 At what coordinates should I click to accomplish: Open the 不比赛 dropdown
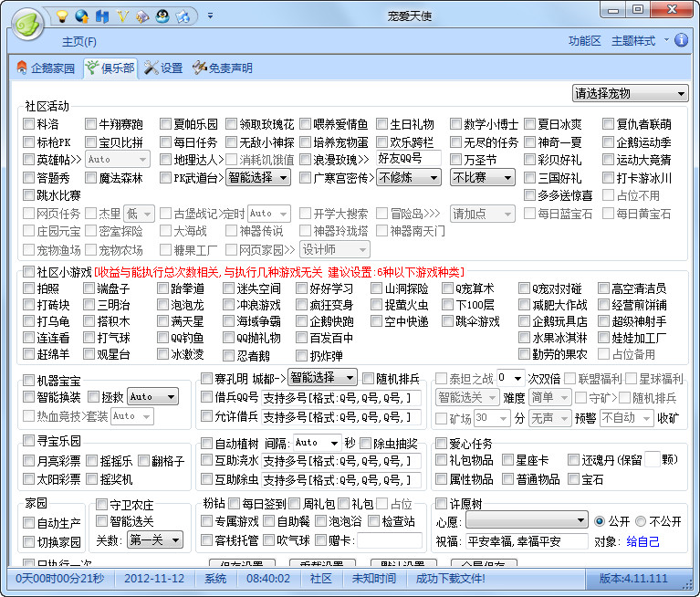(482, 177)
